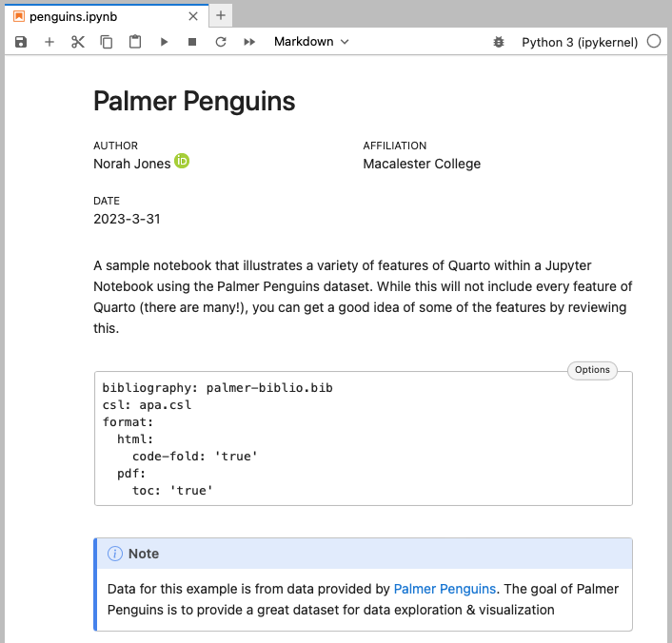Image resolution: width=672 pixels, height=643 pixels.
Task: Cut selected cell with scissors icon
Action: pos(78,42)
